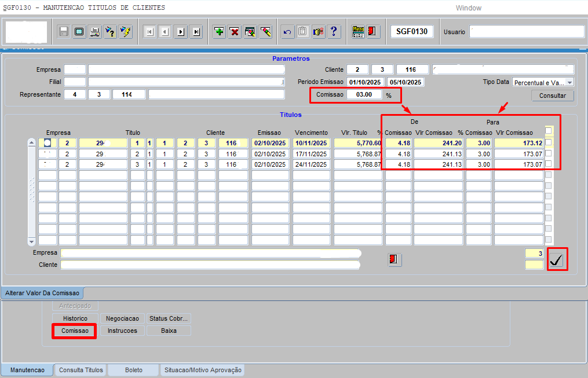588x378 pixels.
Task: Jump to the last record
Action: click(196, 32)
